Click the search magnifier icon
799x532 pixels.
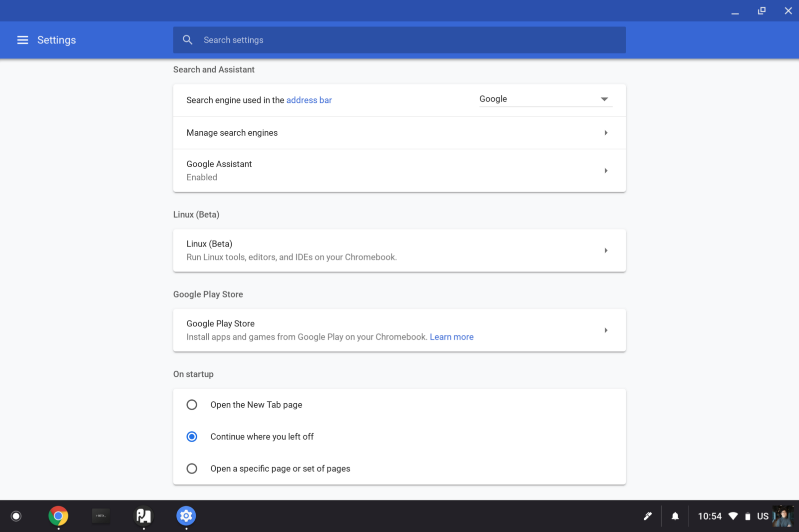click(x=188, y=40)
